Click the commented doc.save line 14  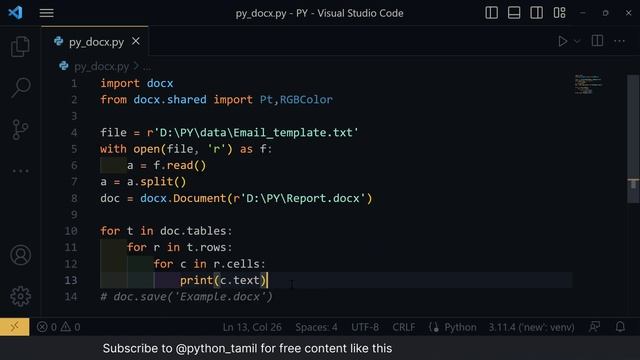point(187,297)
